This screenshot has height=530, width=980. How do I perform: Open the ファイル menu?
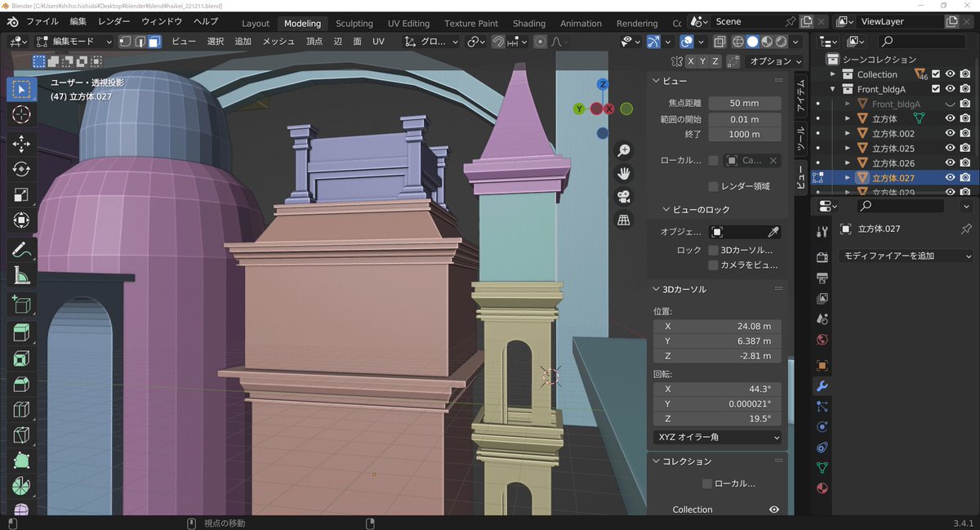click(42, 21)
